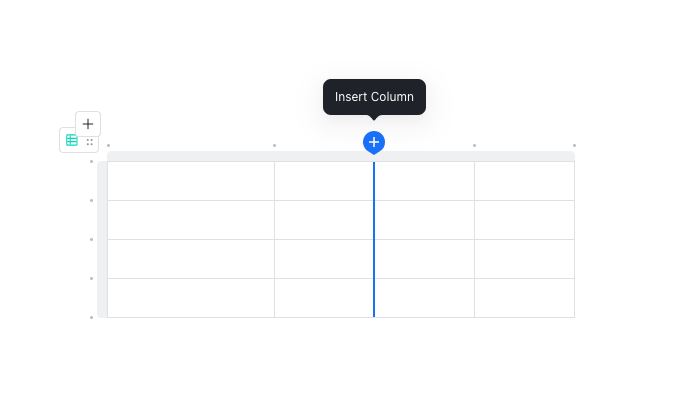Select the gray row handle bar left of table

[102, 240]
